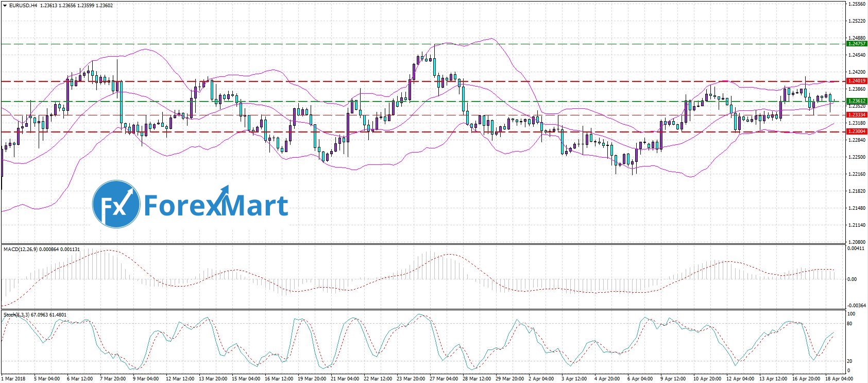Click the 1.21140 price axis value
Image resolution: width=868 pixels, height=383 pixels.
tap(856, 225)
